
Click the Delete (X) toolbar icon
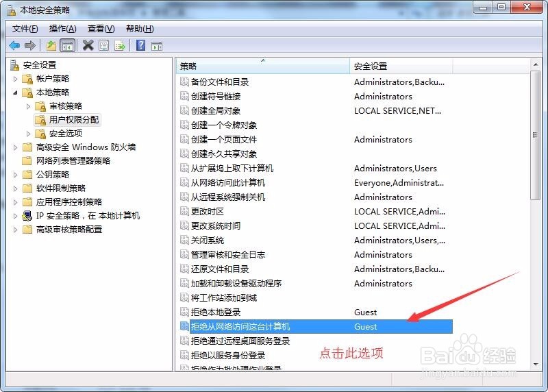tap(88, 45)
